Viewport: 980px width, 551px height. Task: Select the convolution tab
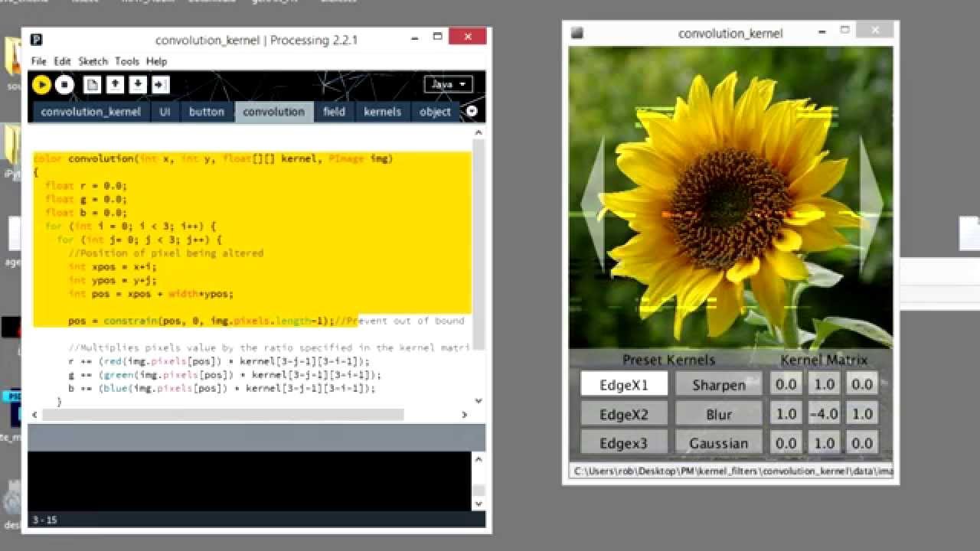[x=274, y=112]
